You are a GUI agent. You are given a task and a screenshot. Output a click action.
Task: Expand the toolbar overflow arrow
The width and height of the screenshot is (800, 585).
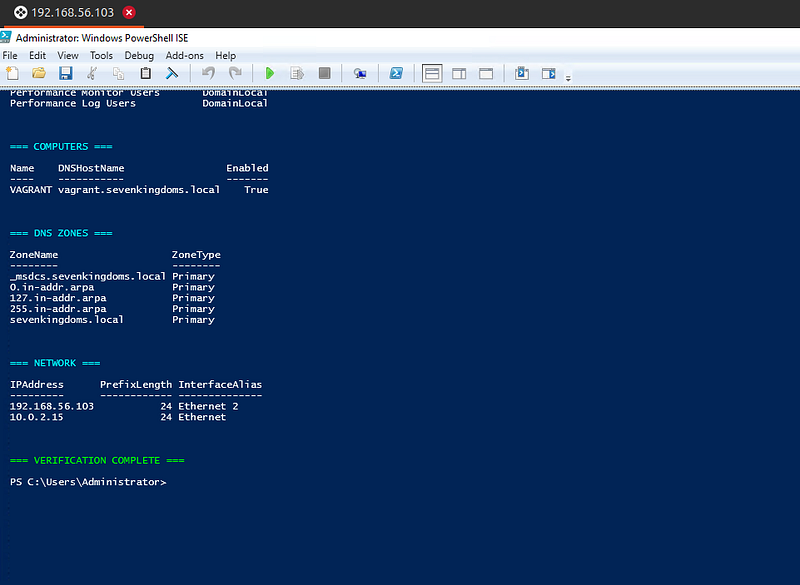(x=568, y=78)
